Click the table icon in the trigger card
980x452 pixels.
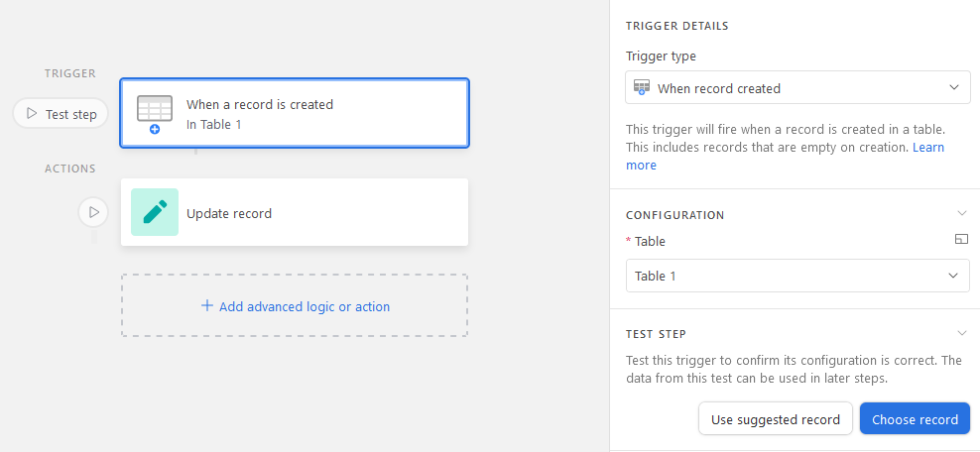pyautogui.click(x=155, y=110)
